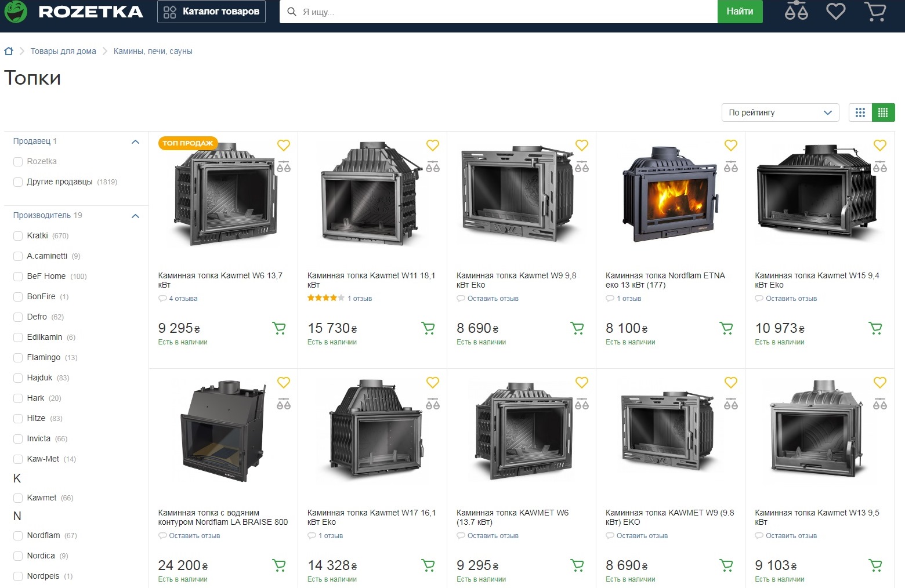Switch to large tile grid view
Image resolution: width=905 pixels, height=588 pixels.
tap(860, 112)
